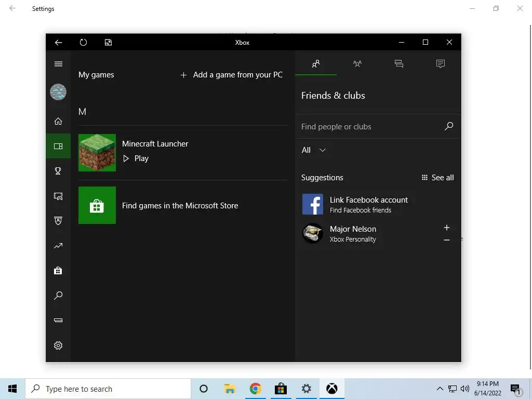Image resolution: width=532 pixels, height=399 pixels.
Task: Open the volume tray icon
Action: (465, 389)
